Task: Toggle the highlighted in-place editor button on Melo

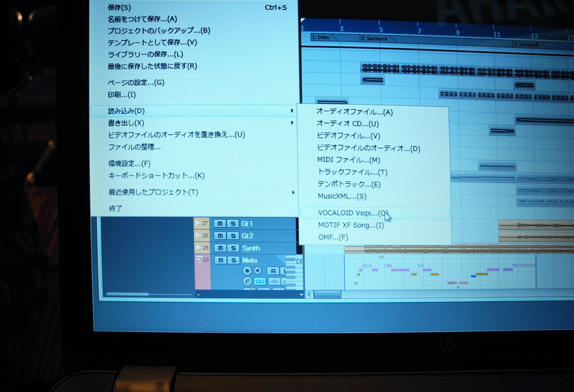Action: click(x=260, y=281)
